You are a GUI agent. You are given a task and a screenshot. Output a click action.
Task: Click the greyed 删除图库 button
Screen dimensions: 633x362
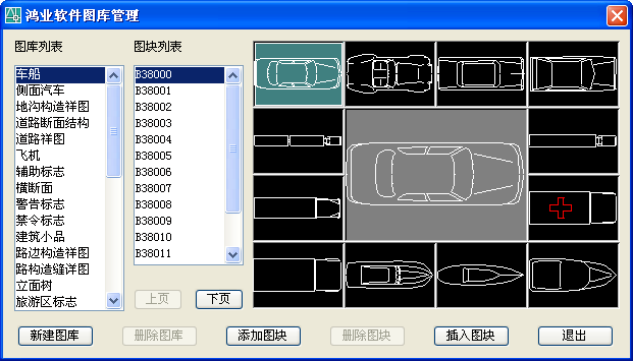(x=159, y=335)
